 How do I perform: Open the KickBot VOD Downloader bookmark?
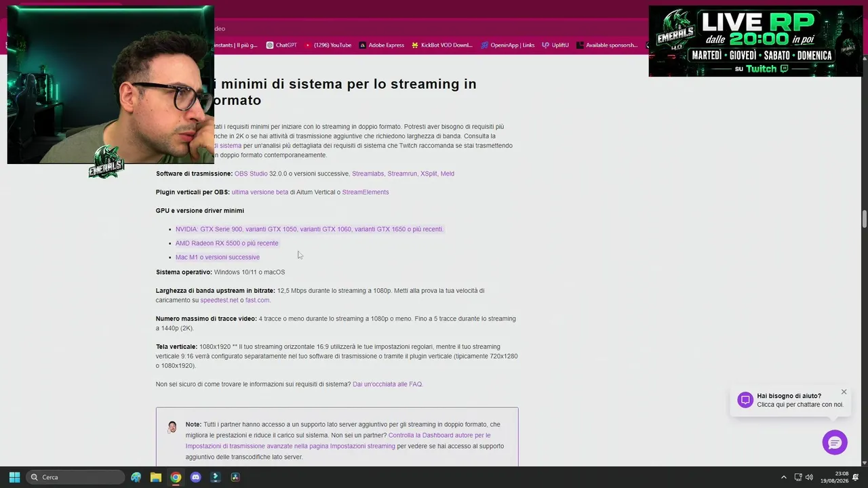442,45
